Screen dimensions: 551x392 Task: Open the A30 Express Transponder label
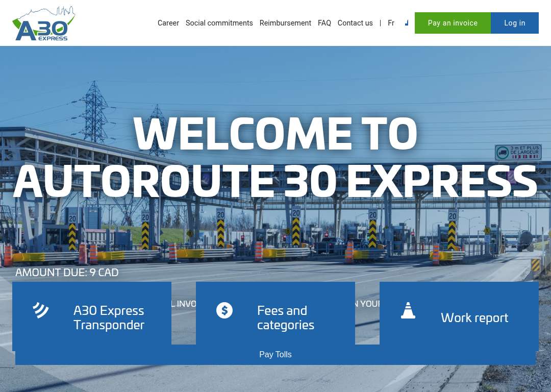point(109,317)
